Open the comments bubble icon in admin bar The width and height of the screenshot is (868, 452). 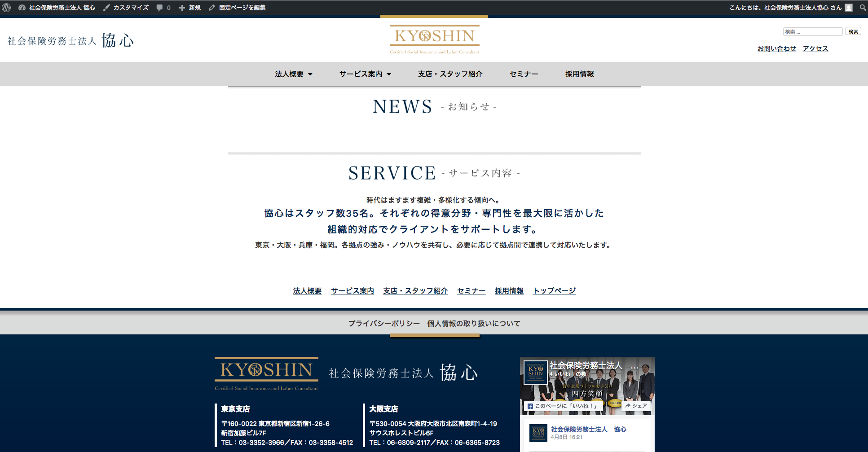[x=160, y=8]
